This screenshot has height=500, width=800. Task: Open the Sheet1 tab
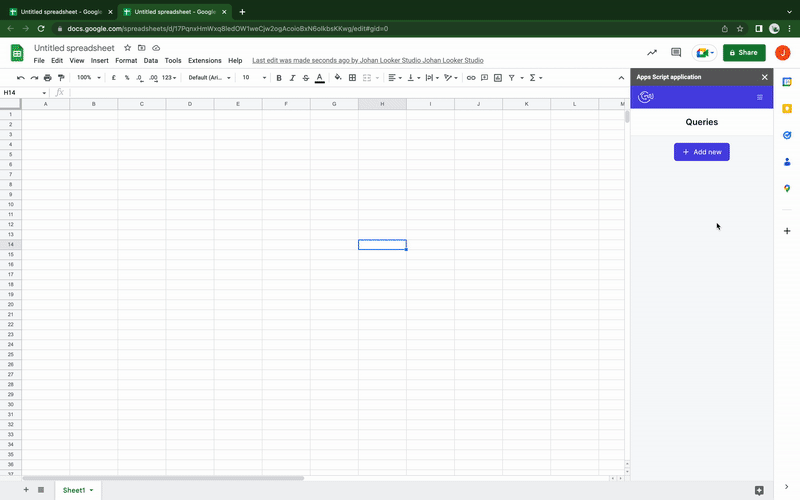(x=78, y=490)
